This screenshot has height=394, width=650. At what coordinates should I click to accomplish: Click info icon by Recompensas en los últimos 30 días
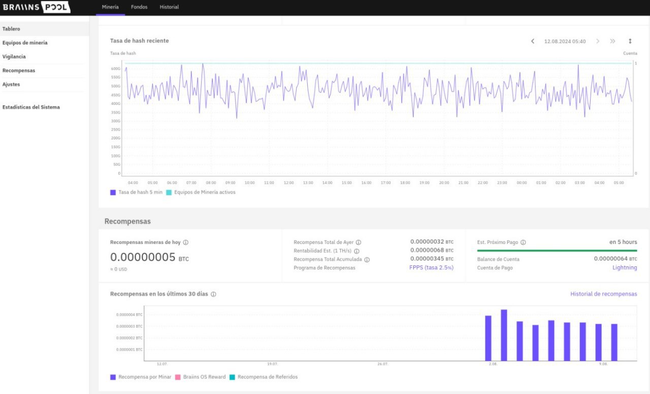(x=213, y=294)
